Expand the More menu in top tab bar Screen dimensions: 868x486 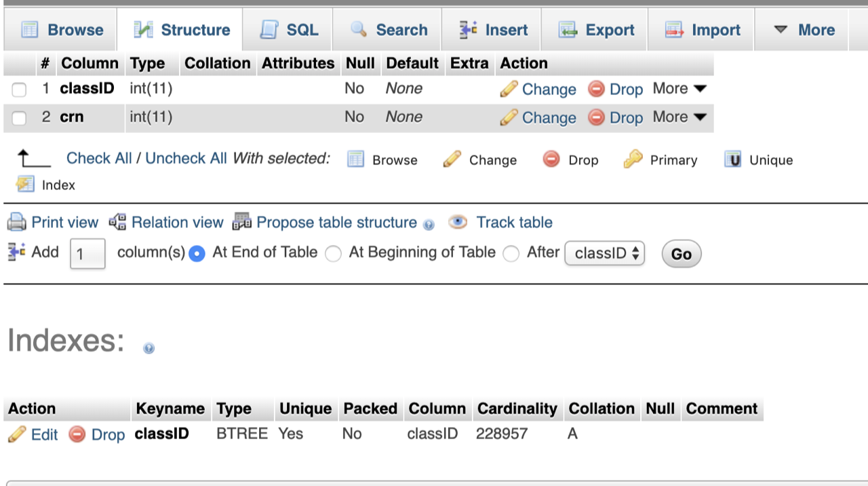[804, 30]
